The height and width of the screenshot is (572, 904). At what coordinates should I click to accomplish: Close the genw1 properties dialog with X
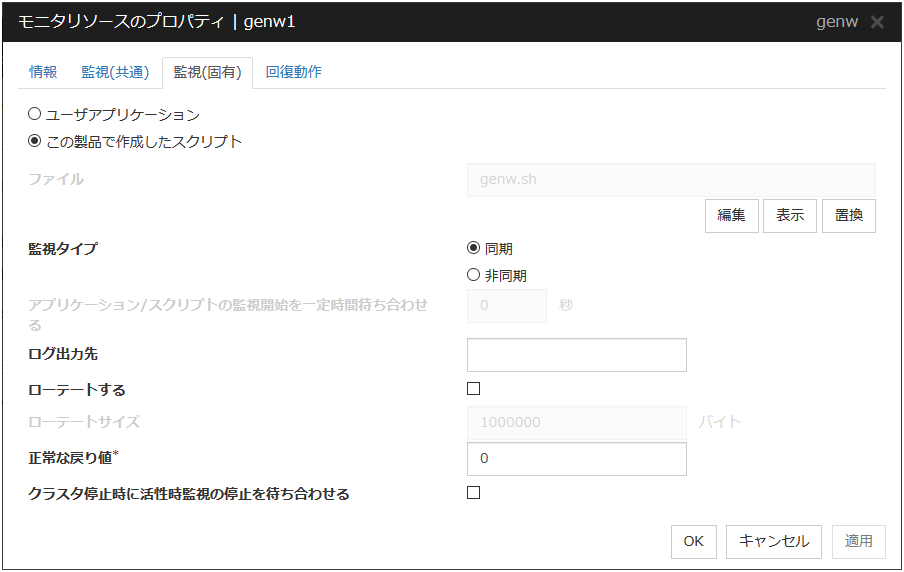[x=877, y=22]
